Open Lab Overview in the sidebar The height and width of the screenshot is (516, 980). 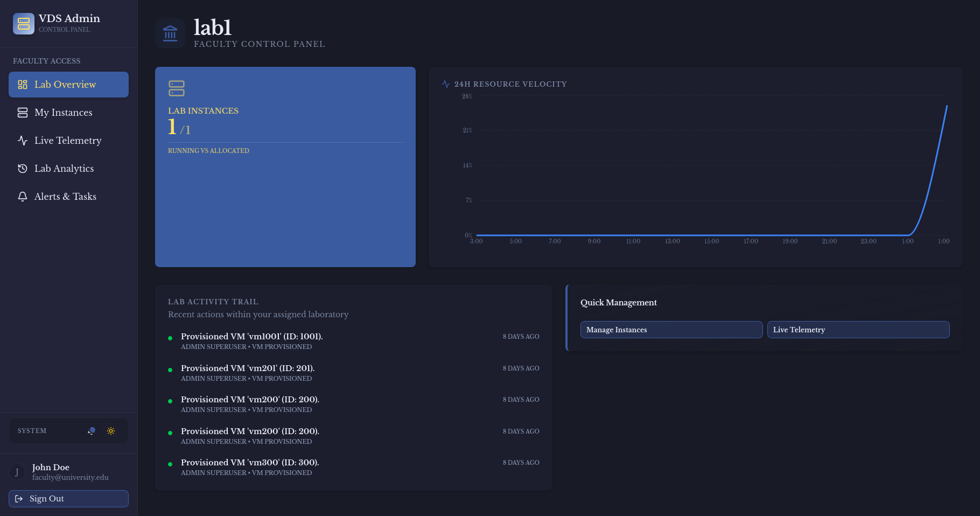tap(68, 85)
